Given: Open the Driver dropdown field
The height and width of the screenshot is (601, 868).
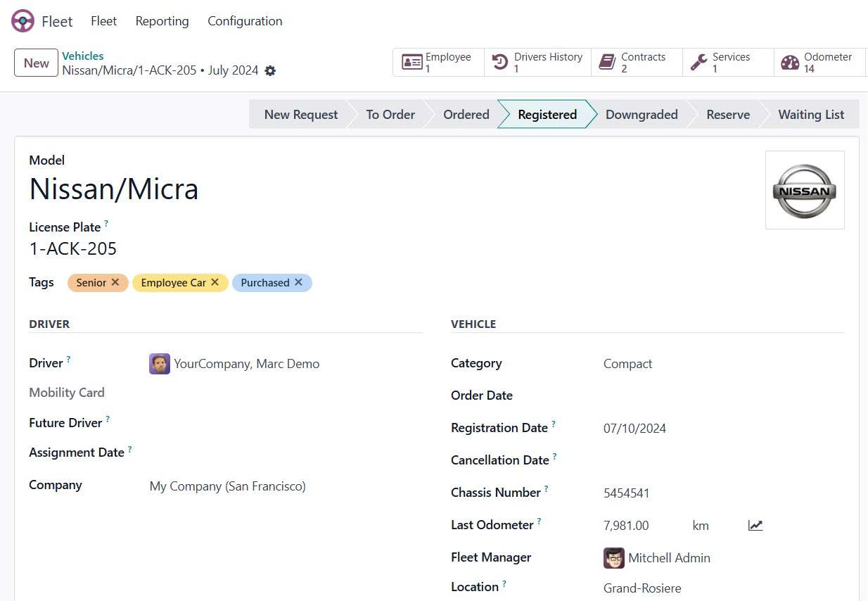Looking at the screenshot, I should [x=285, y=364].
